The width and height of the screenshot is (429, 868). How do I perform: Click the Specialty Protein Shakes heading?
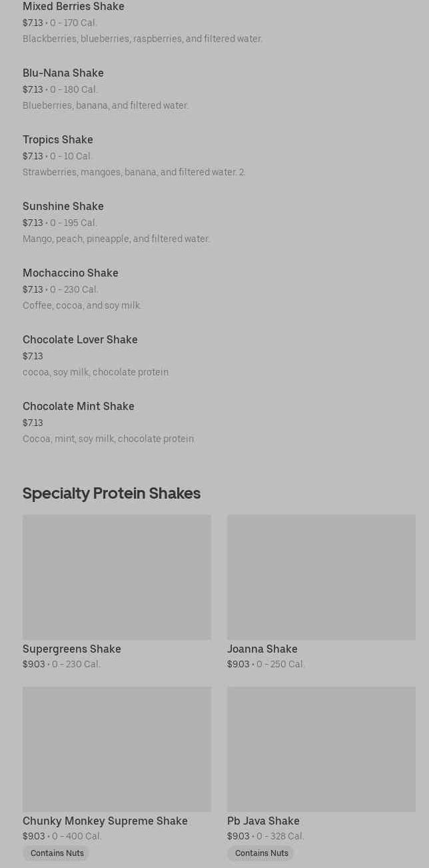[111, 493]
